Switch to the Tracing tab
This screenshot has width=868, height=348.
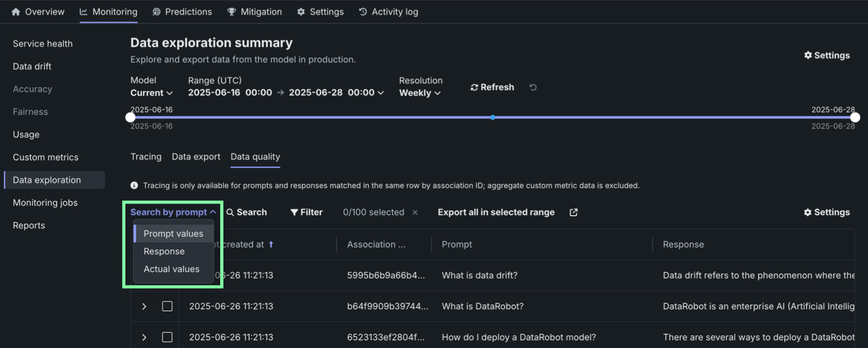[146, 157]
